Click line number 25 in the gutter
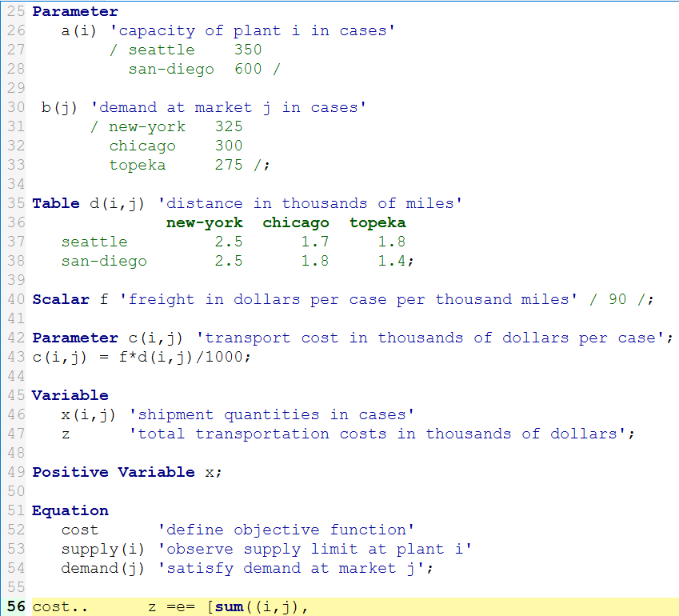The height and width of the screenshot is (616, 679). click(16, 11)
